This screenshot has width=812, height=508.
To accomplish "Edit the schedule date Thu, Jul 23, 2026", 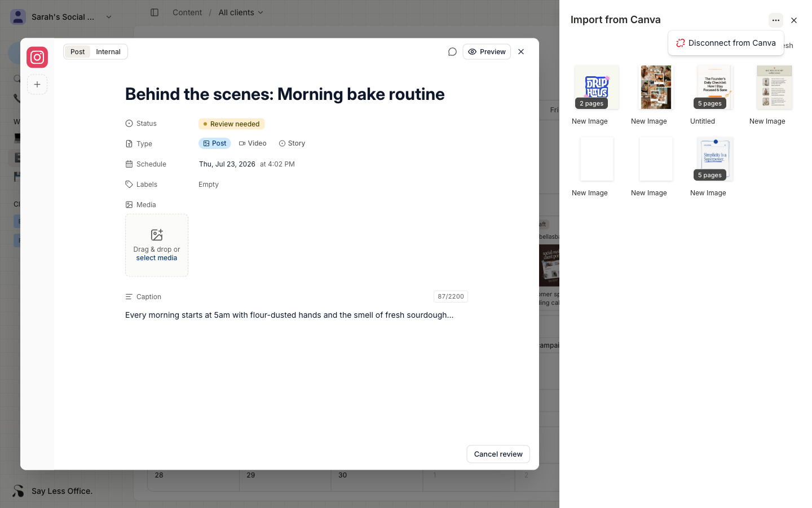I will pyautogui.click(x=227, y=164).
